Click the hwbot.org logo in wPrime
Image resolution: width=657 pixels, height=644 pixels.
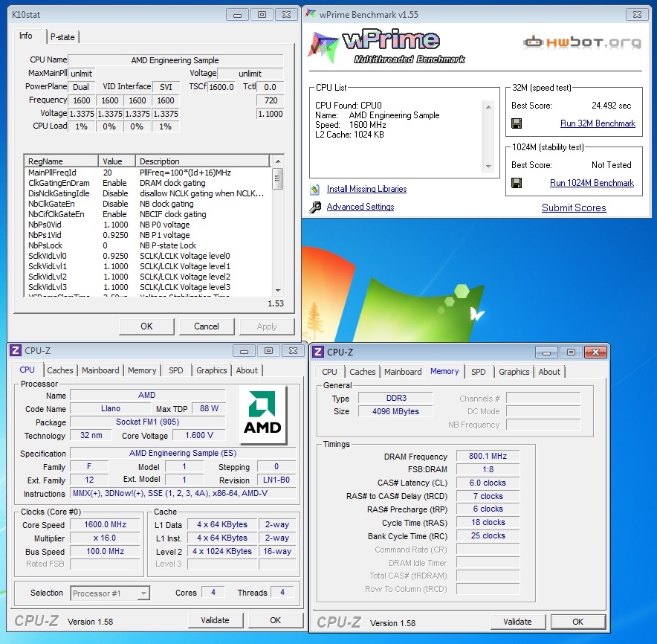582,42
